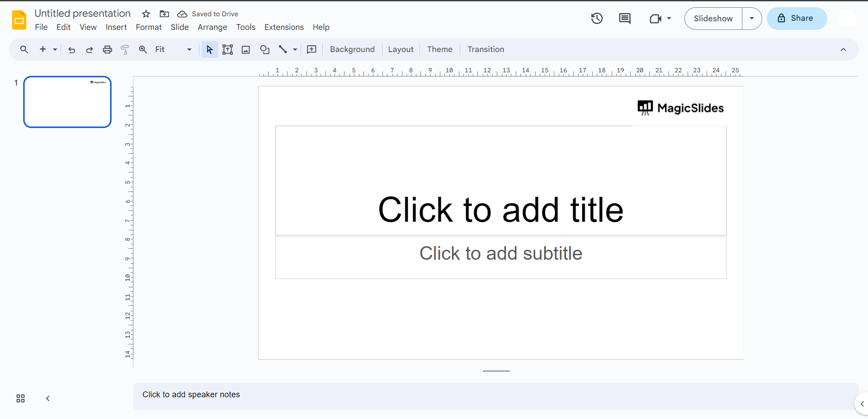This screenshot has height=419, width=868.
Task: Click the undo arrow icon
Action: (x=71, y=50)
